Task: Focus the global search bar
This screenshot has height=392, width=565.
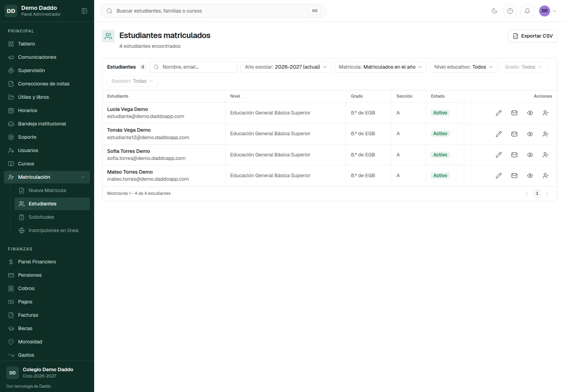Action: click(213, 11)
